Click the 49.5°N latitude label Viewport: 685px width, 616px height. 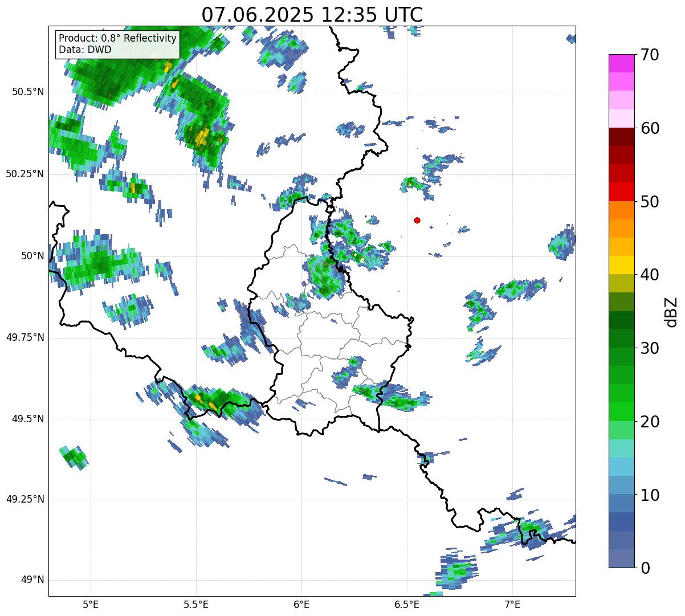(x=28, y=419)
